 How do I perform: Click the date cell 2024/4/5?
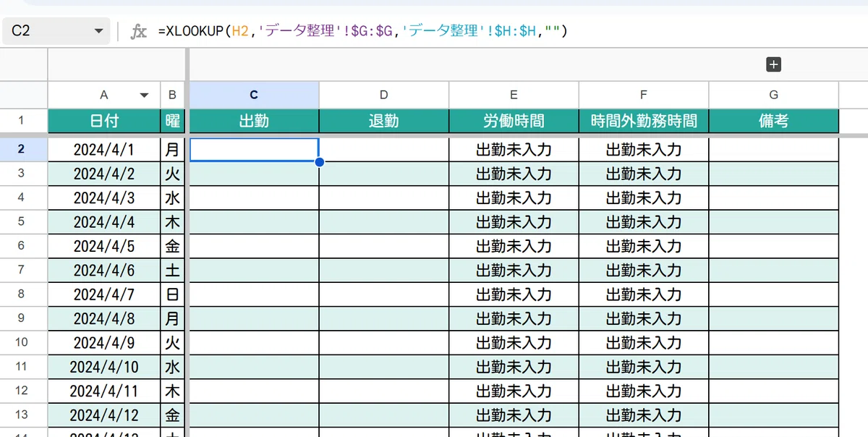point(104,246)
